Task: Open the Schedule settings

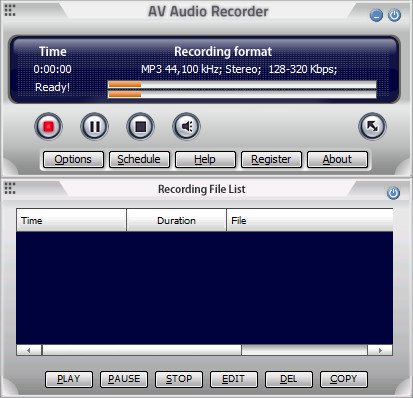Action: click(139, 159)
